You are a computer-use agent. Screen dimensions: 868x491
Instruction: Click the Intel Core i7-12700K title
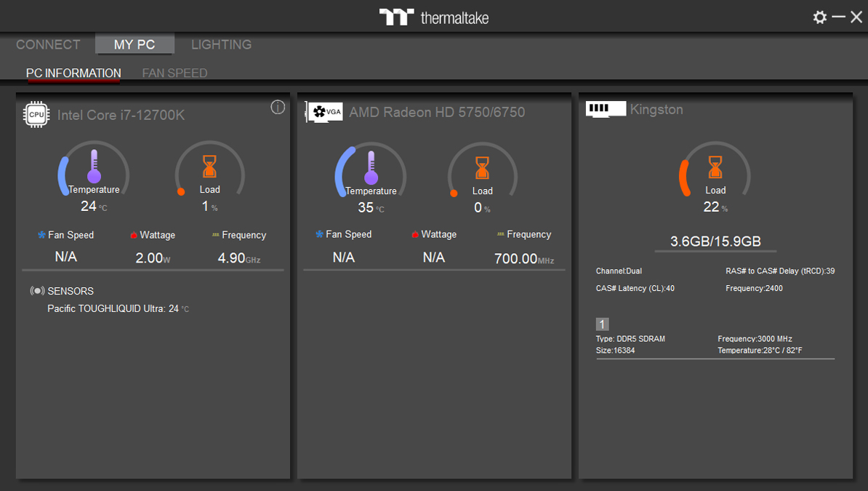tap(121, 115)
